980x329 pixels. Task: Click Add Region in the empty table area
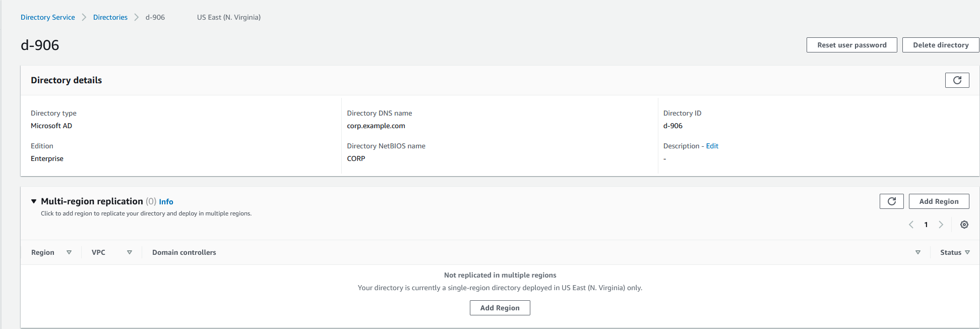click(500, 308)
